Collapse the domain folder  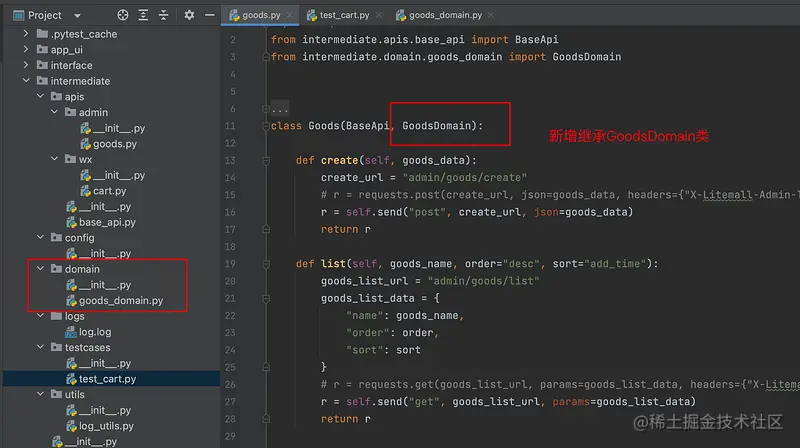[40, 268]
